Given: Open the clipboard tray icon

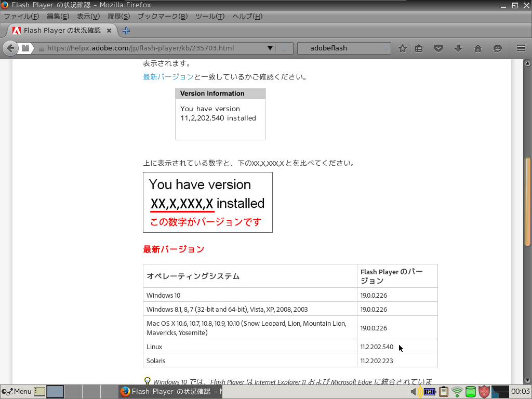Looking at the screenshot, I should pos(444,392).
